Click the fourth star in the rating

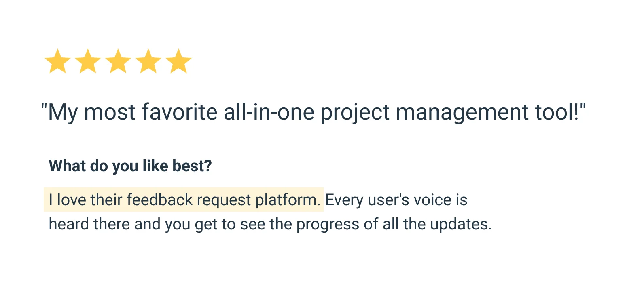point(148,61)
